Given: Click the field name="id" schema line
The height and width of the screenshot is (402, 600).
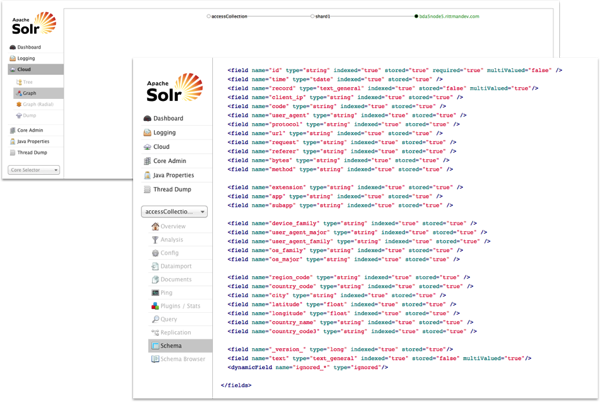Looking at the screenshot, I should (x=395, y=70).
